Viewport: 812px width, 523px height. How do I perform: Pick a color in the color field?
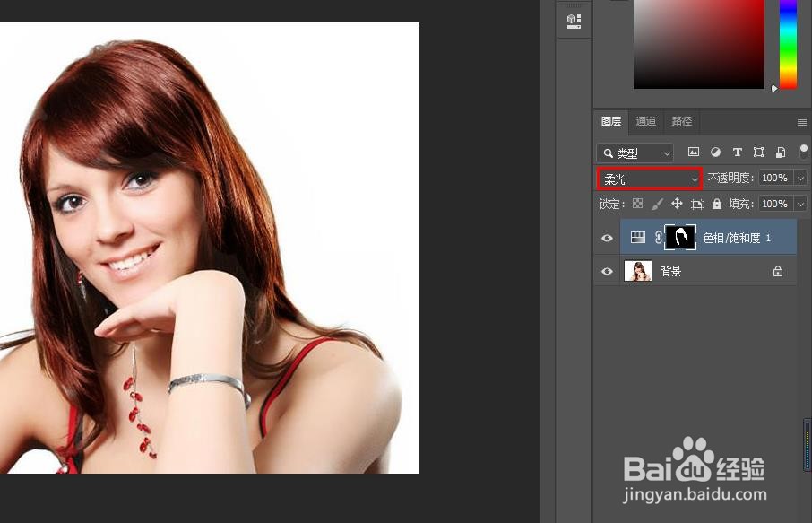pyautogui.click(x=699, y=44)
